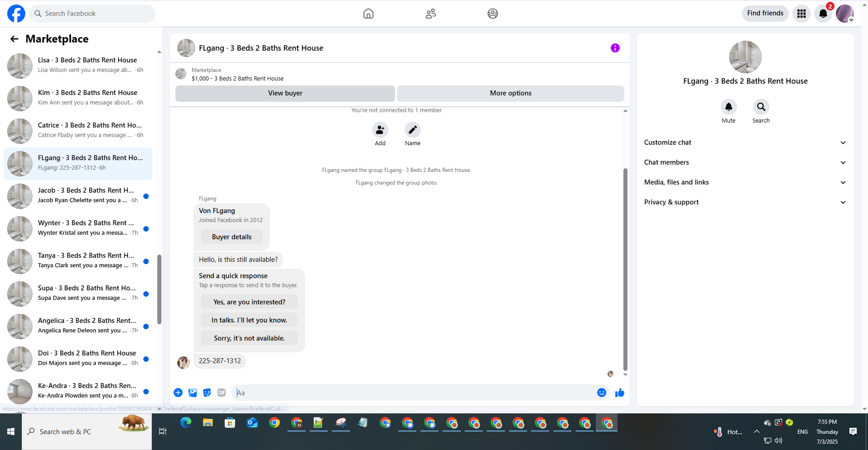
Task: Open ENG language indicator in tray
Action: [803, 432]
